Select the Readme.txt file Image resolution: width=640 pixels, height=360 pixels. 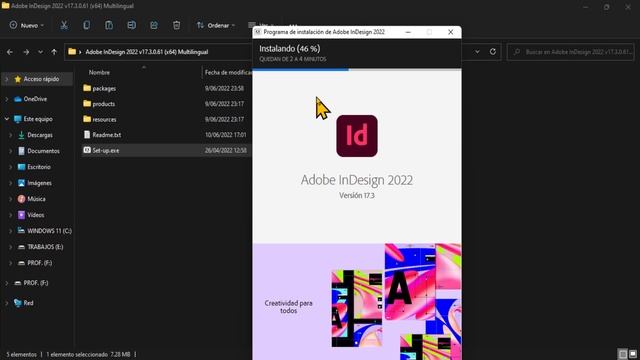107,135
